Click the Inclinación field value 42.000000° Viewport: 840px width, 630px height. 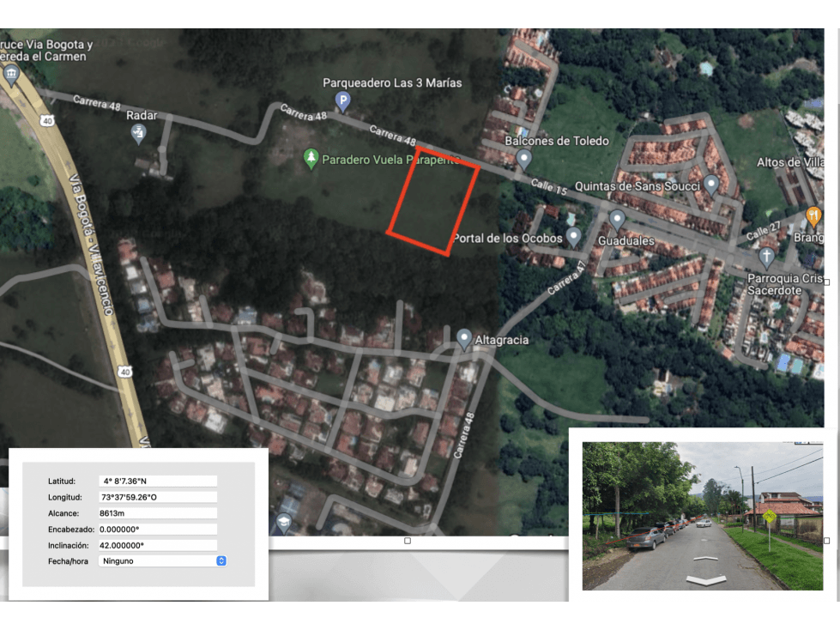pyautogui.click(x=158, y=545)
